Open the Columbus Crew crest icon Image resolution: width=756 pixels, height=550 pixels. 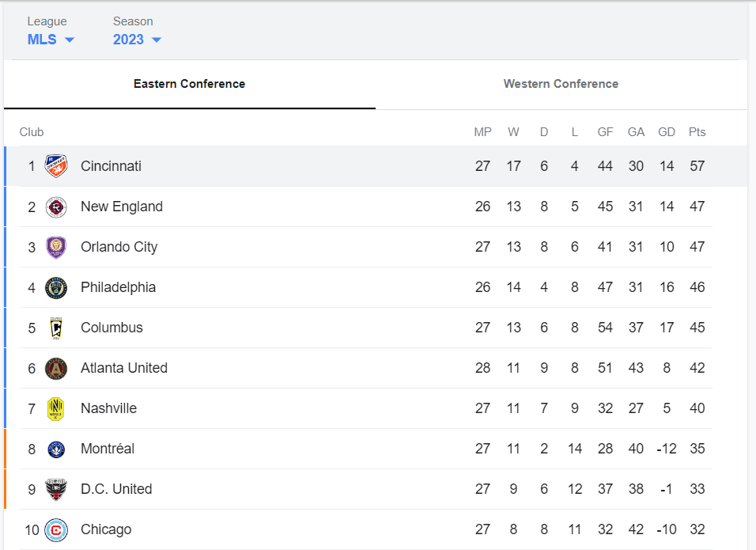click(56, 328)
